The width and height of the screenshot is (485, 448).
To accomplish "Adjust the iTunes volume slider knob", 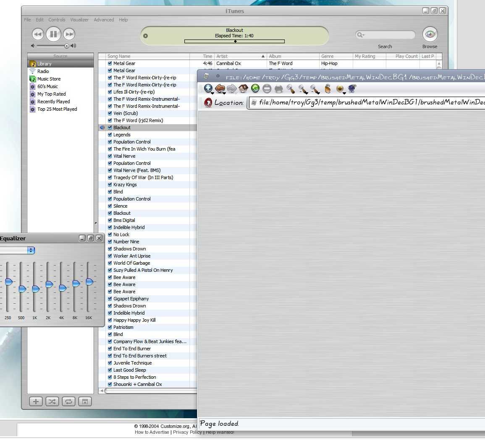I will click(66, 46).
